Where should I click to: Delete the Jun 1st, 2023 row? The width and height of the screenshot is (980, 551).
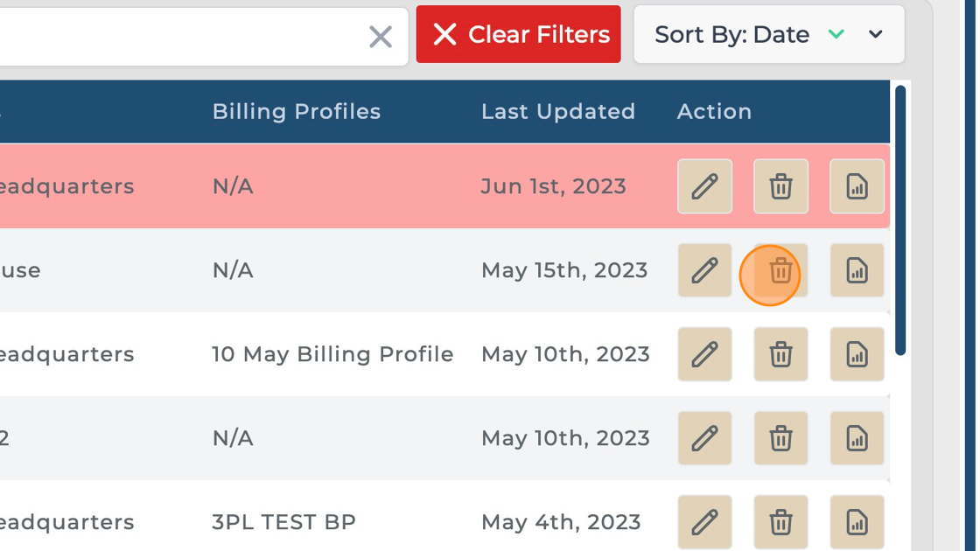[x=780, y=186]
